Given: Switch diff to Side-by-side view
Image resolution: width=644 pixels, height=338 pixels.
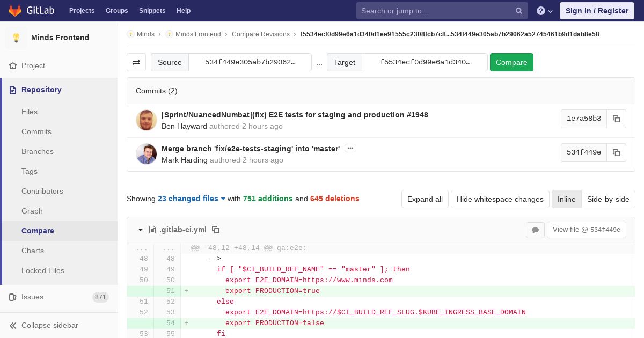Looking at the screenshot, I should click(x=608, y=199).
